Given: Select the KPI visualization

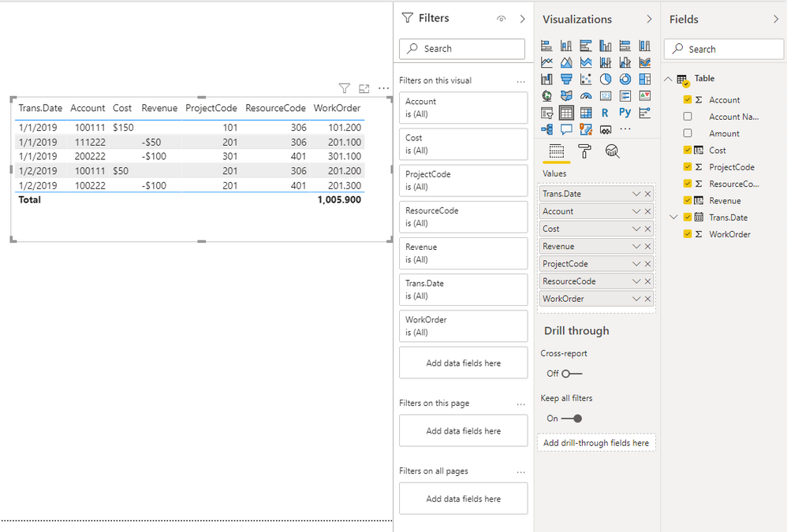Looking at the screenshot, I should (644, 96).
